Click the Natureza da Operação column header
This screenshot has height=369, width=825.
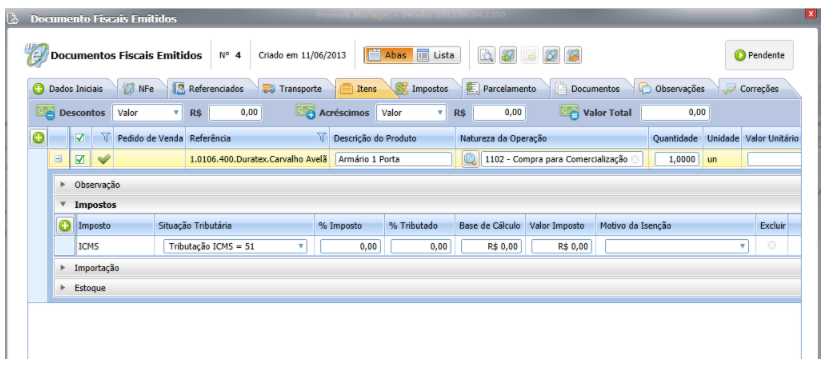(x=552, y=138)
